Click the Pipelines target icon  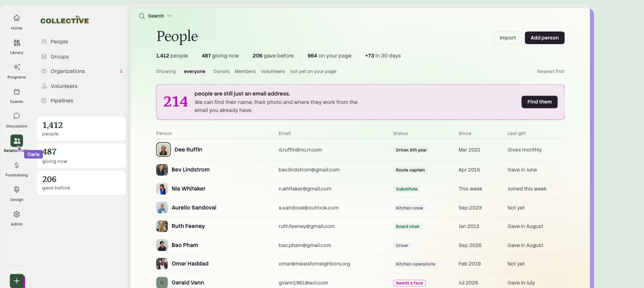(44, 100)
